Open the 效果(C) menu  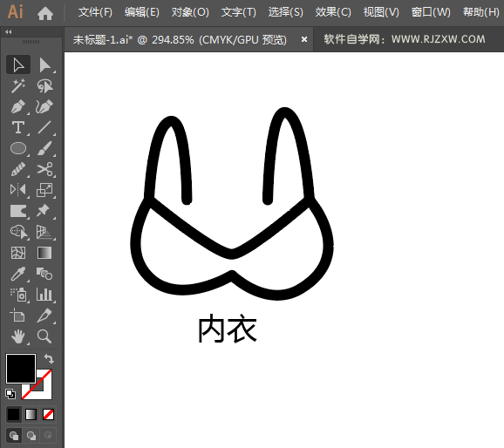point(333,12)
